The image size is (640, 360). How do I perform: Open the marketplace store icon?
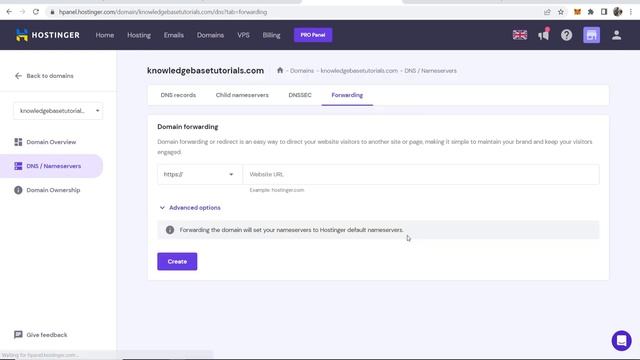[x=591, y=35]
